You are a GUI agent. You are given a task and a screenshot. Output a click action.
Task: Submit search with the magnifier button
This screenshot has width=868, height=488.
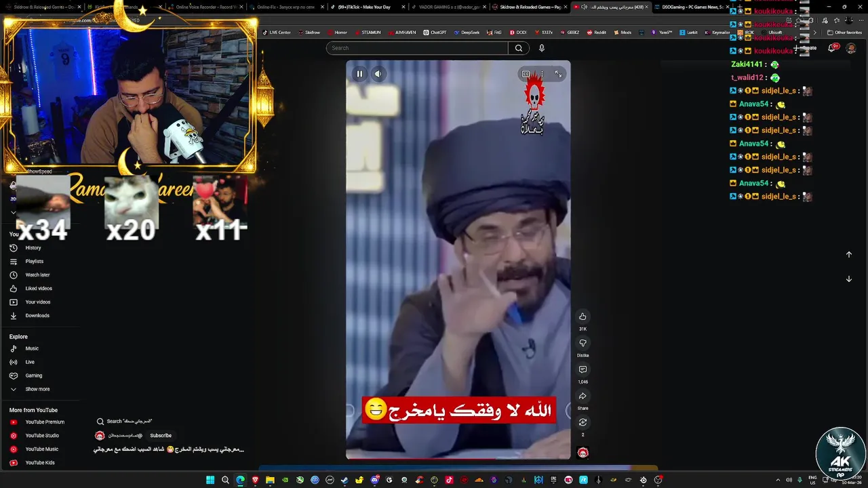coord(519,48)
